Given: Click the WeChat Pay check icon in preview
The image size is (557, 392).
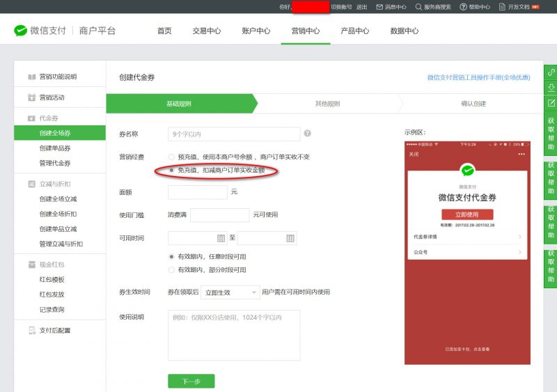Looking at the screenshot, I should 467,170.
